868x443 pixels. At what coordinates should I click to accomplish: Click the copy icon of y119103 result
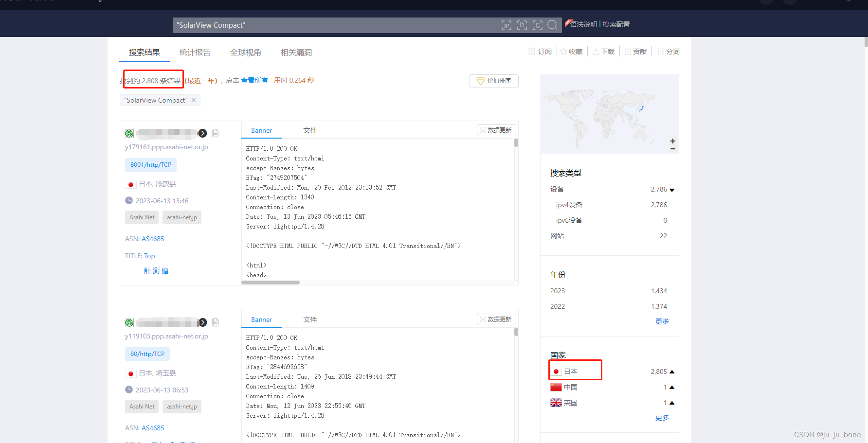(215, 322)
